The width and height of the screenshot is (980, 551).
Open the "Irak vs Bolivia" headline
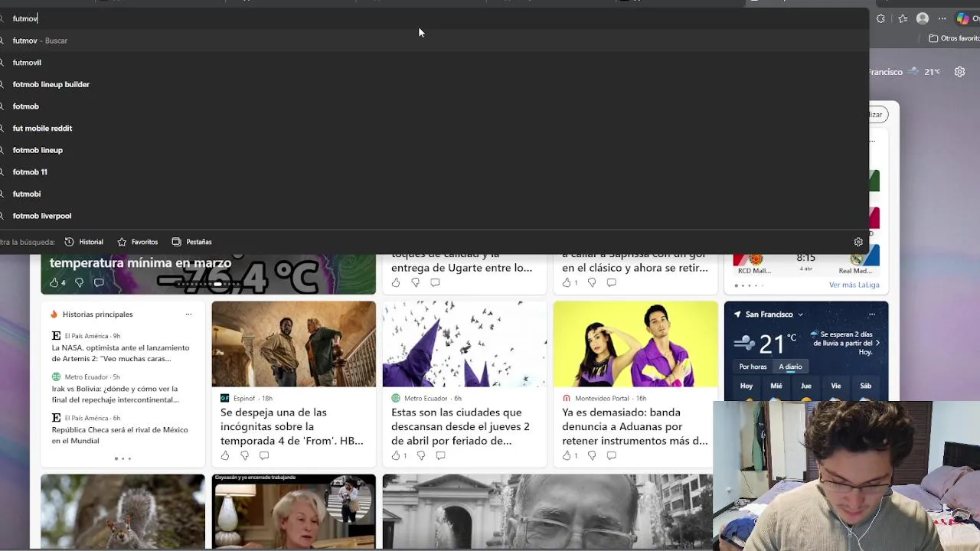point(115,394)
